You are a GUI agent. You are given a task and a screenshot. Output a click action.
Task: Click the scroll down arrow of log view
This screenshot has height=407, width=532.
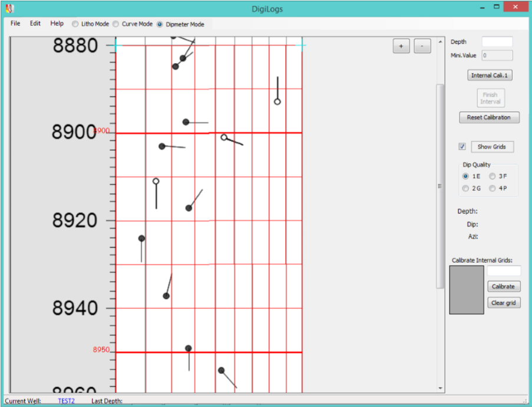pyautogui.click(x=440, y=388)
